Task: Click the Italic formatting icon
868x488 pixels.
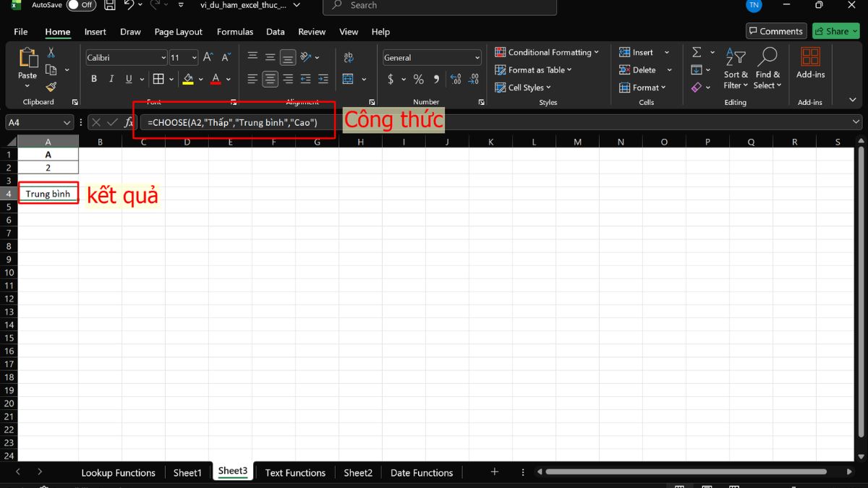Action: click(x=111, y=79)
